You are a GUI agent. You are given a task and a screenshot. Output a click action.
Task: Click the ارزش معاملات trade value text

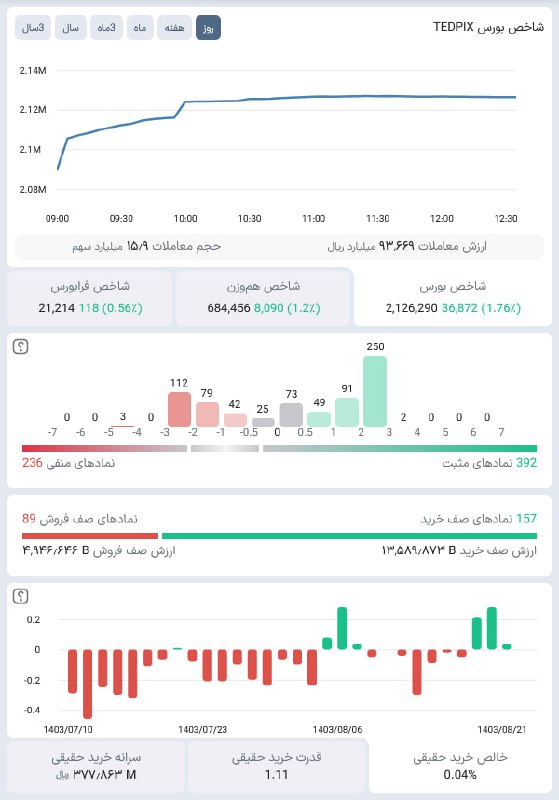(x=407, y=246)
